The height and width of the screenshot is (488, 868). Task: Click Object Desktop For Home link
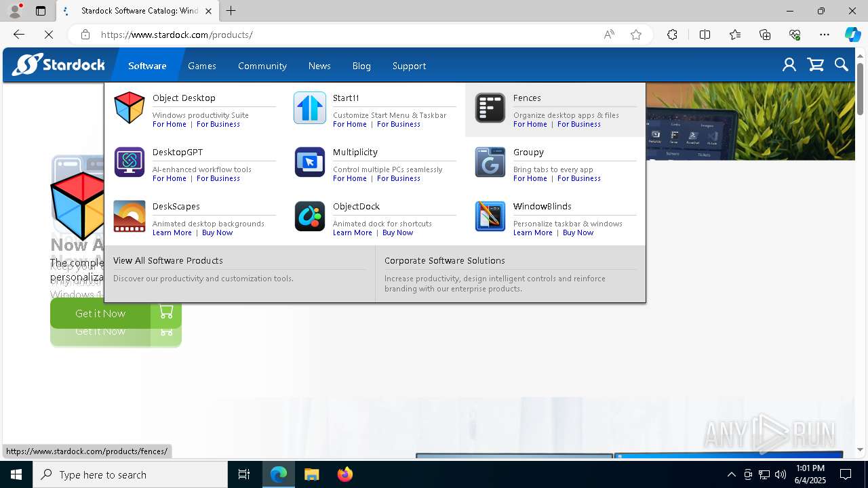pyautogui.click(x=170, y=124)
